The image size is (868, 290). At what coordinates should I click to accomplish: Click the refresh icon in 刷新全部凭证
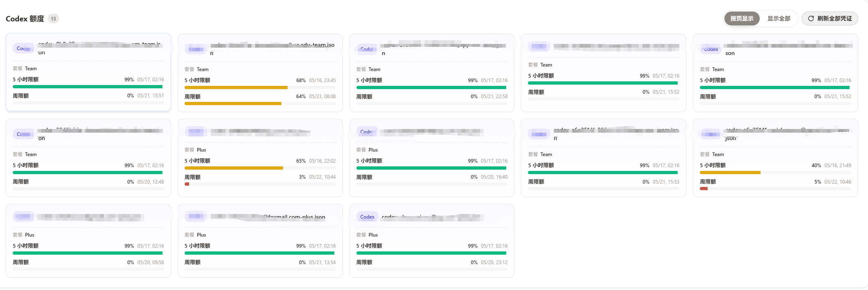pyautogui.click(x=811, y=18)
